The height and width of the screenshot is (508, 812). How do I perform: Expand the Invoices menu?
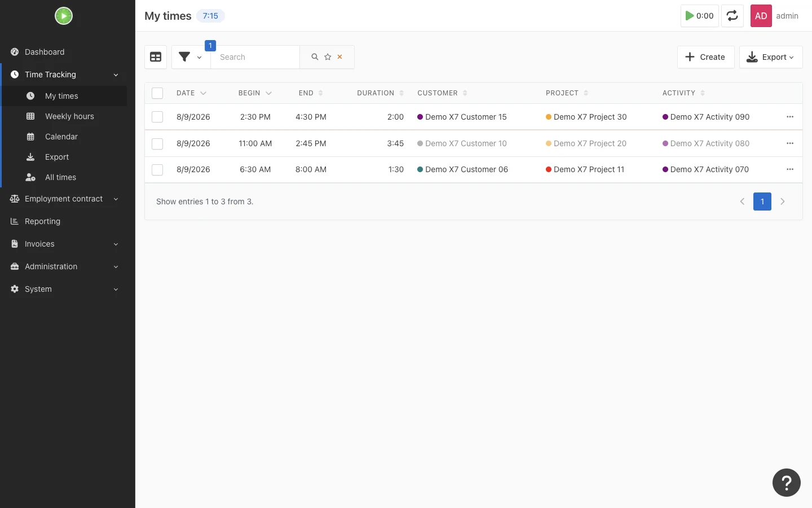pos(64,244)
